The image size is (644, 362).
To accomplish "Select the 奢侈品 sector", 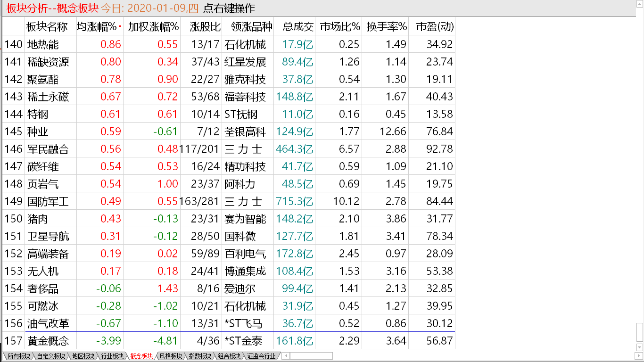I will coord(43,288).
